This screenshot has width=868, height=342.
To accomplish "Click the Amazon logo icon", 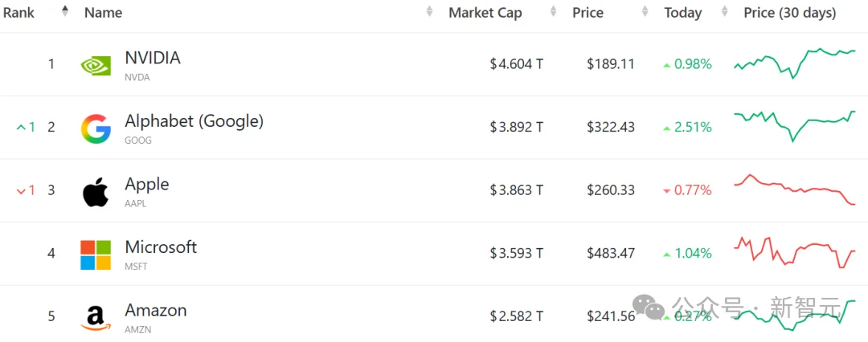I will (x=96, y=317).
